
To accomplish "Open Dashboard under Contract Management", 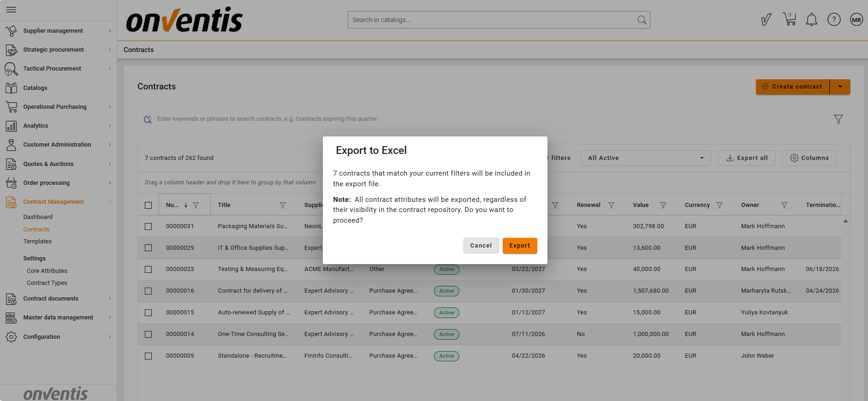I will (x=38, y=217).
